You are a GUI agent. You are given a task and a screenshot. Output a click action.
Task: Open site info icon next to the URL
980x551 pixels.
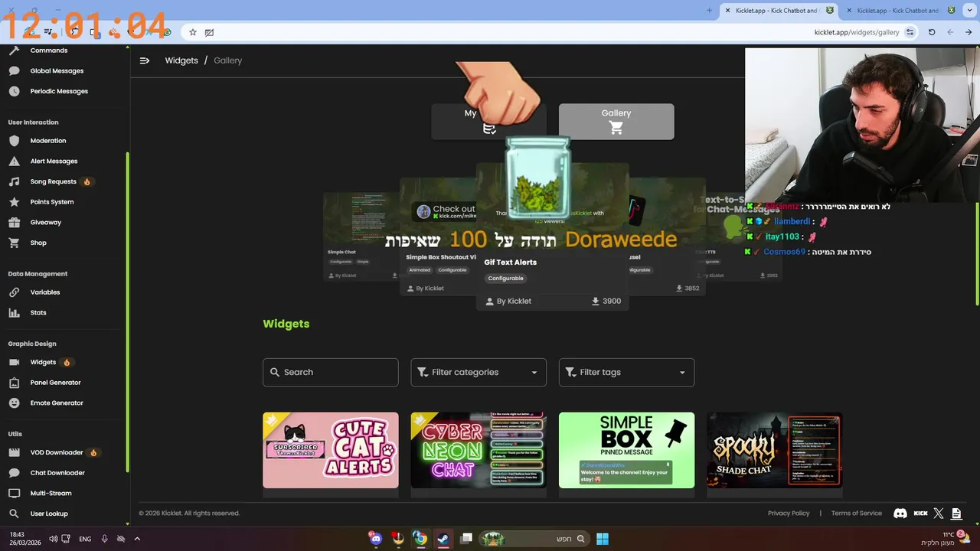910,32
